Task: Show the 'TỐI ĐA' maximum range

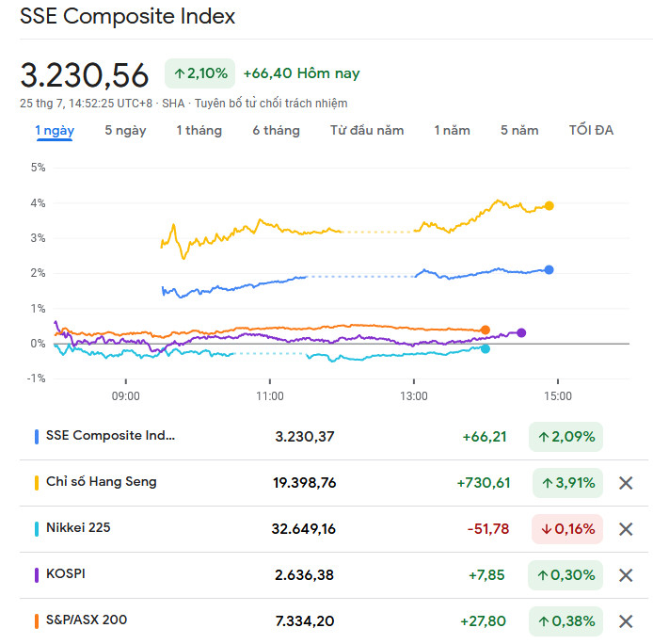Action: tap(591, 131)
